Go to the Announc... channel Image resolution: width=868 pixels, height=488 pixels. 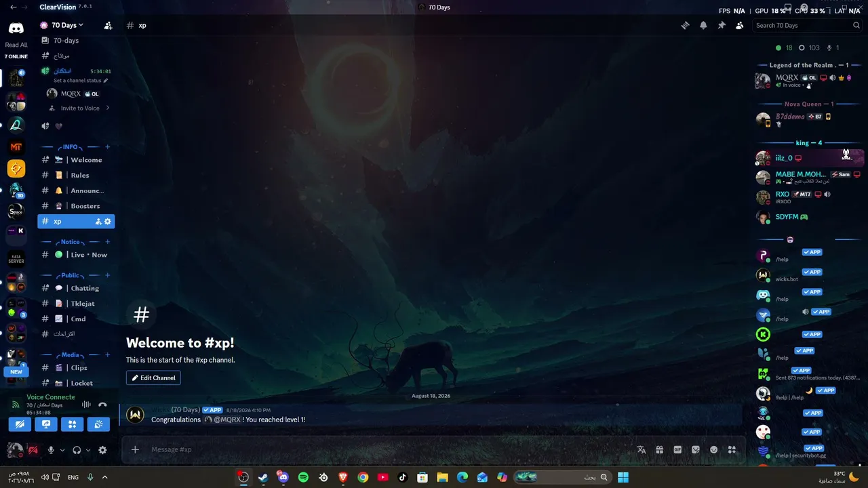point(76,190)
